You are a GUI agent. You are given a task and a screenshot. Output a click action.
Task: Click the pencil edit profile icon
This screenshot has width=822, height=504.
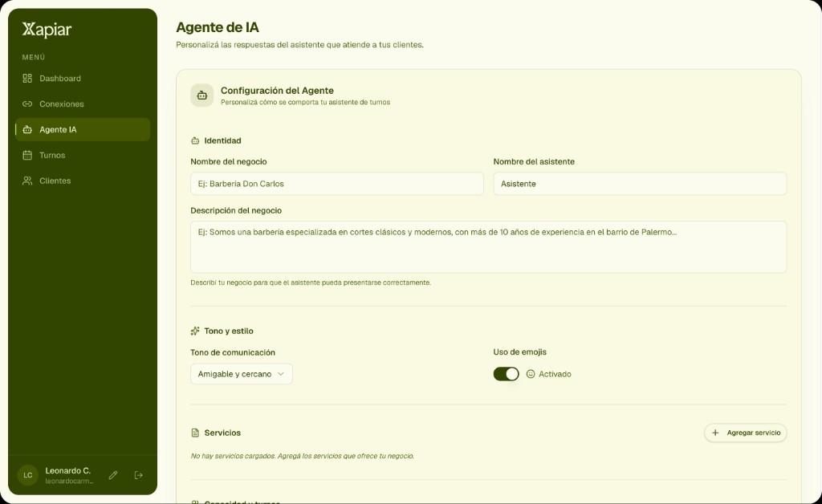point(112,475)
